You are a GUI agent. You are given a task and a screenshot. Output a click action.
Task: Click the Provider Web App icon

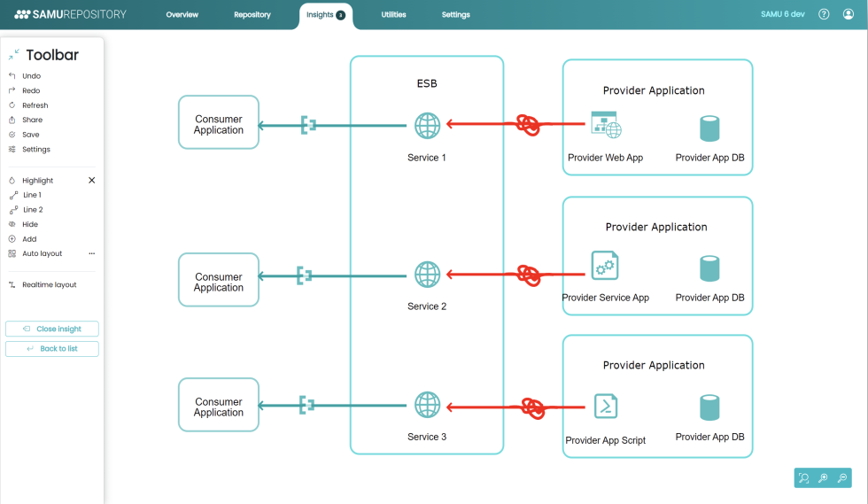tap(606, 126)
